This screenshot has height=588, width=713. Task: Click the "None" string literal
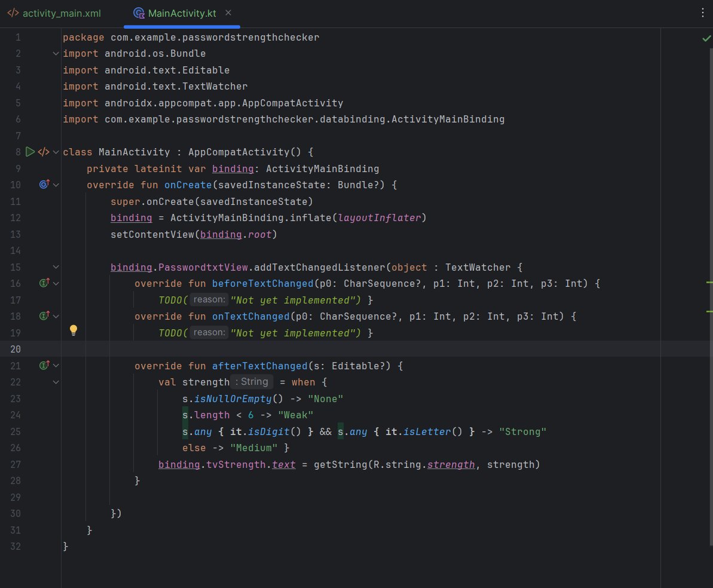325,399
